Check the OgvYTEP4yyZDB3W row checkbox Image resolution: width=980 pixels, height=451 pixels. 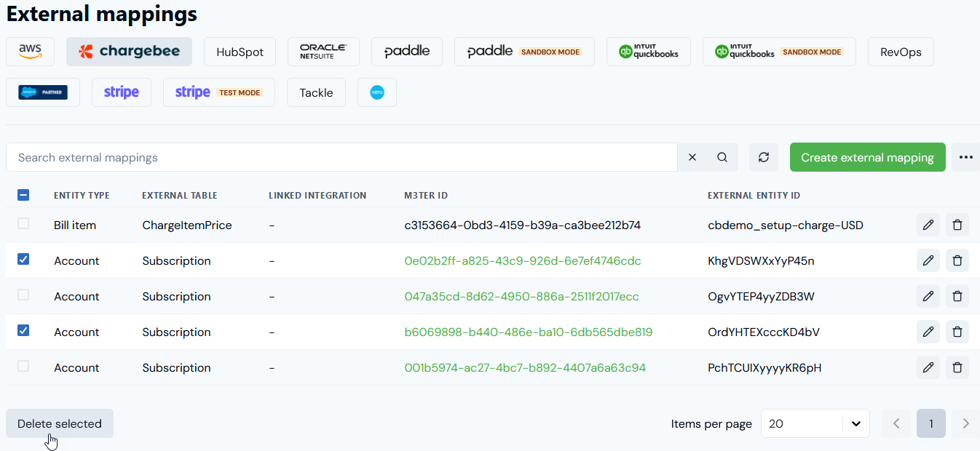(23, 295)
